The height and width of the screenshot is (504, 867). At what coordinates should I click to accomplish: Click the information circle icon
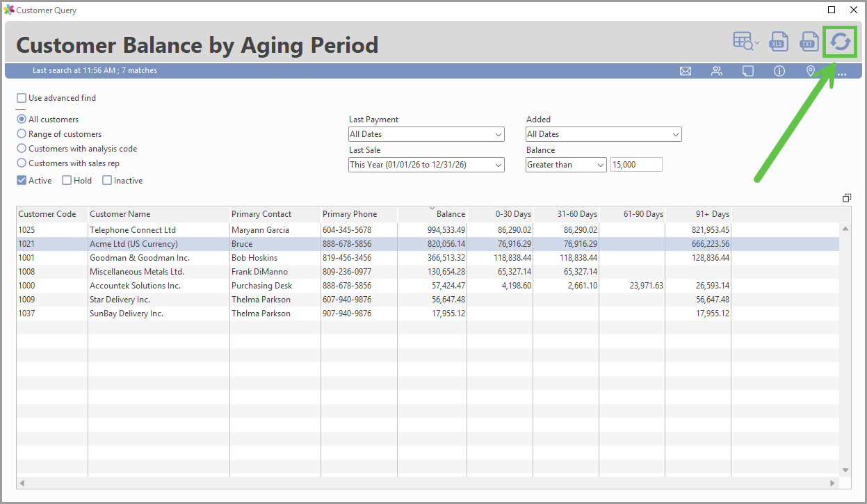point(779,71)
